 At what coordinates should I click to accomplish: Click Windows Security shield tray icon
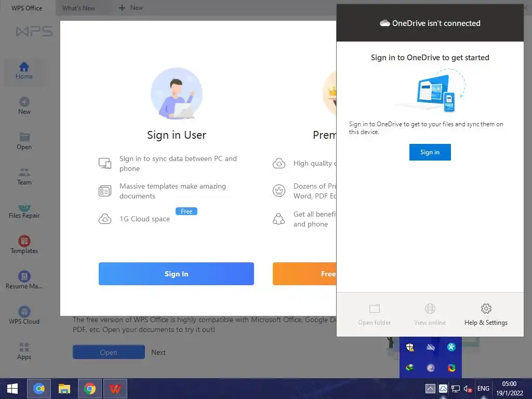click(410, 347)
